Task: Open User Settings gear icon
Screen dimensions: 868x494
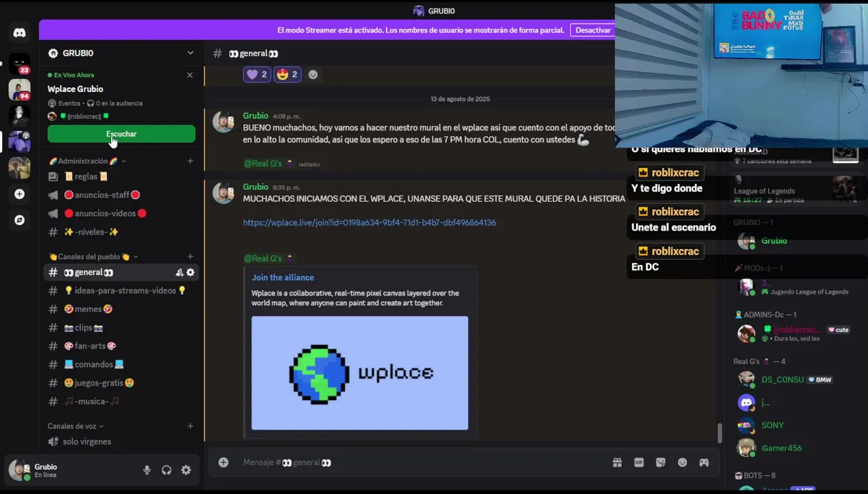Action: click(x=186, y=470)
